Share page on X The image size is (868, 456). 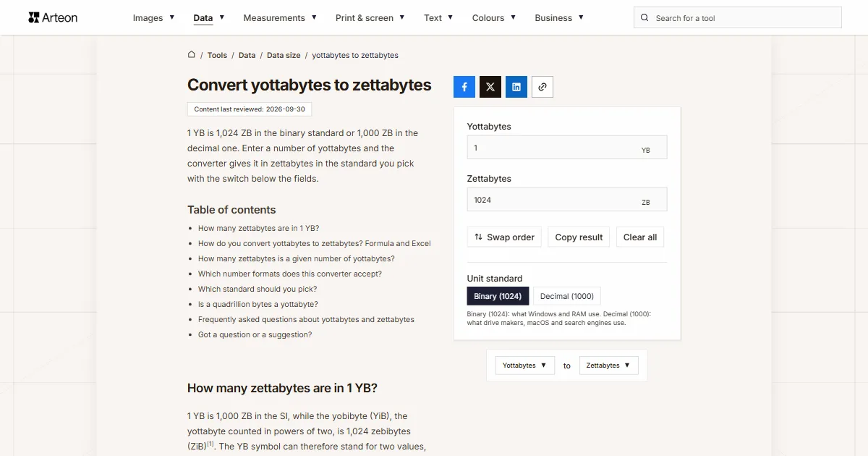(490, 87)
